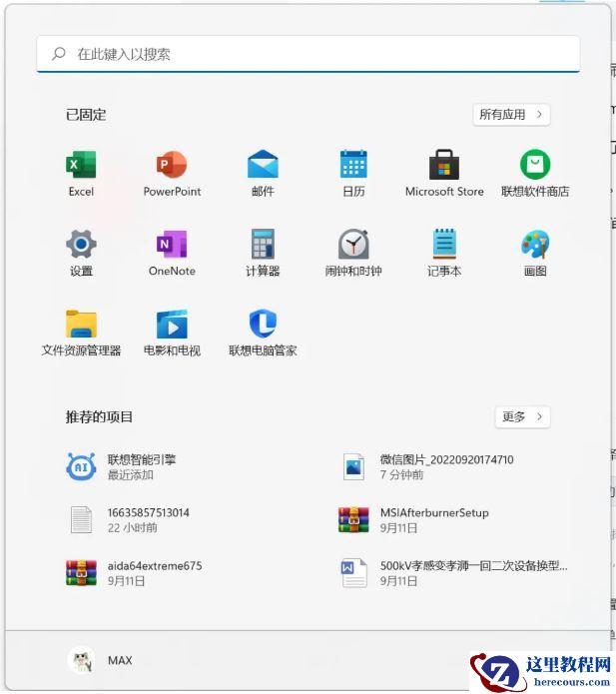Launch 记事本 notepad

coord(444,254)
